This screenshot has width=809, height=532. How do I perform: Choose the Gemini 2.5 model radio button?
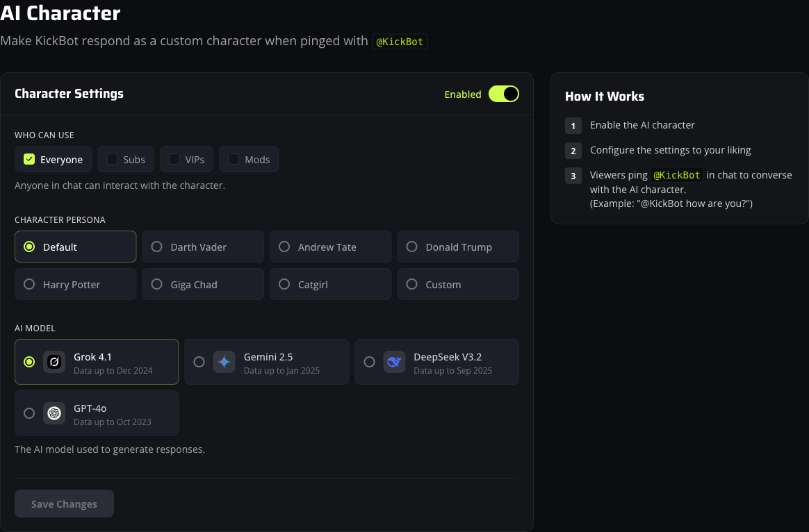(x=199, y=362)
